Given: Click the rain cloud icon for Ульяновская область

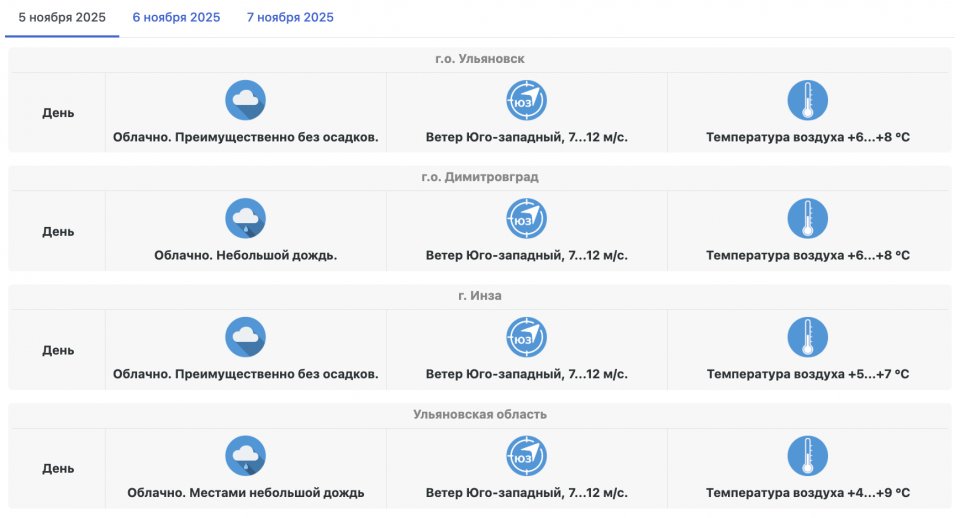Looking at the screenshot, I should 246,455.
